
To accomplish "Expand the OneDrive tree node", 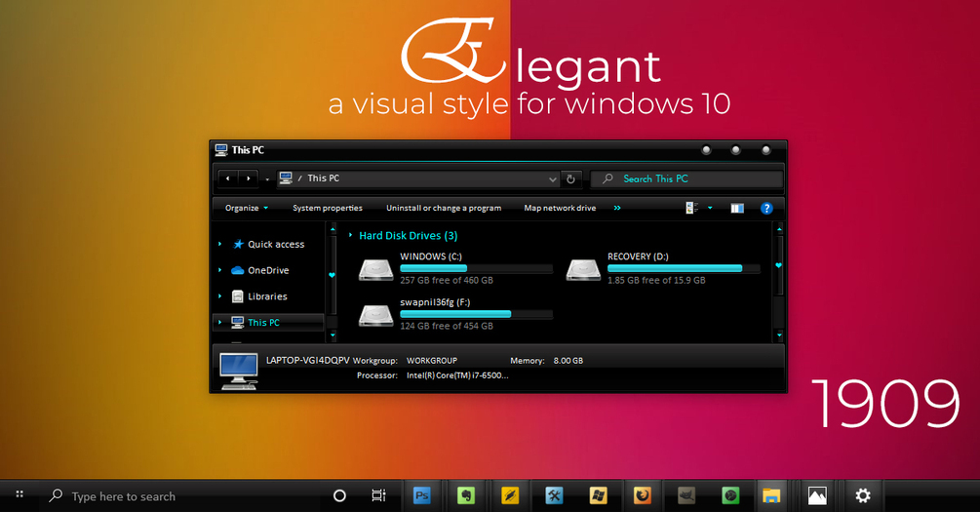I will coord(220,270).
